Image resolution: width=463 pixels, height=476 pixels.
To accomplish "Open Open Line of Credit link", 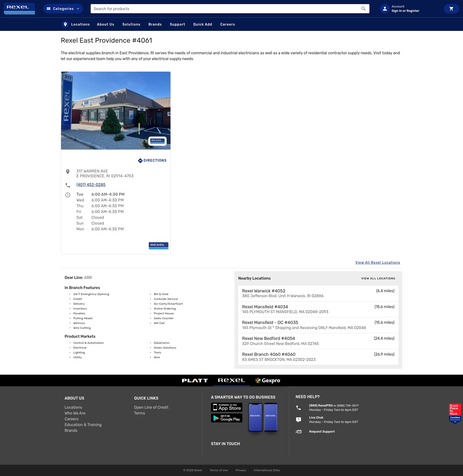I will click(x=151, y=407).
